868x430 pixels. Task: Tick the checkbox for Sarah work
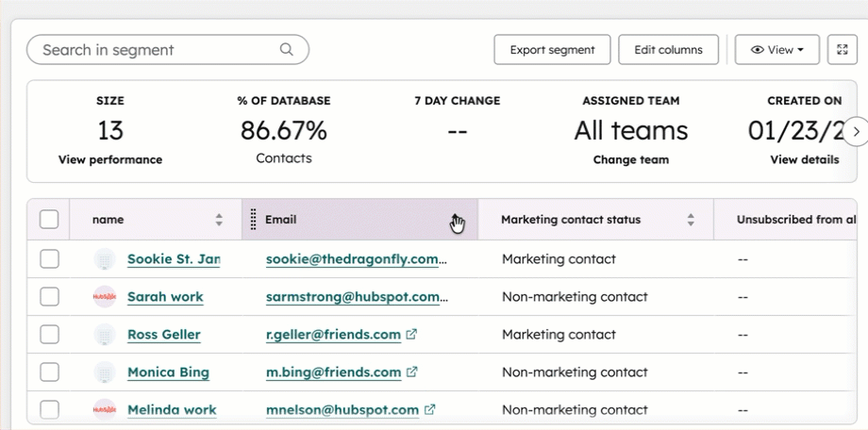pos(49,297)
